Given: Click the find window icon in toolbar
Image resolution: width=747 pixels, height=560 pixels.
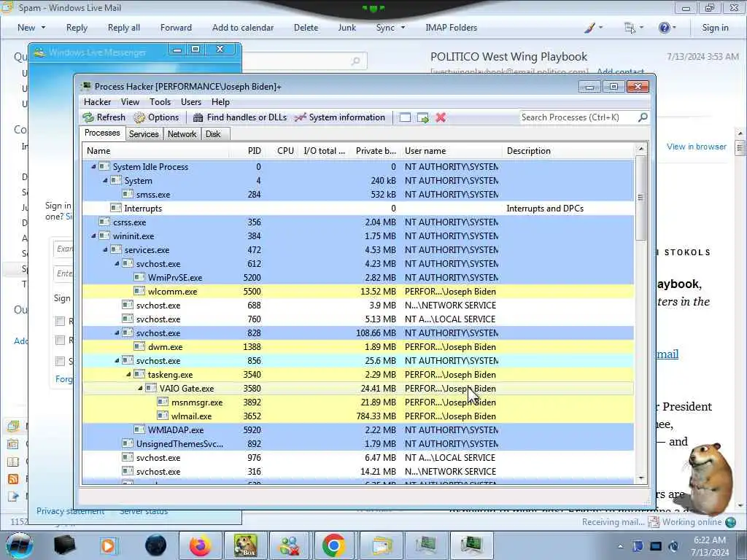Looking at the screenshot, I should tap(405, 117).
